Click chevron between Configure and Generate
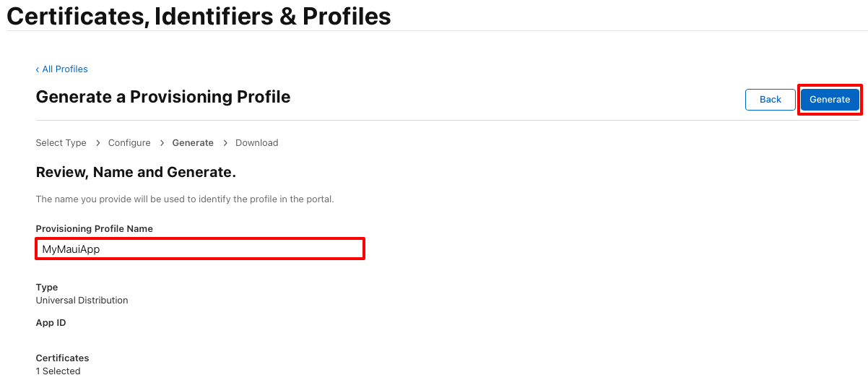 point(162,143)
